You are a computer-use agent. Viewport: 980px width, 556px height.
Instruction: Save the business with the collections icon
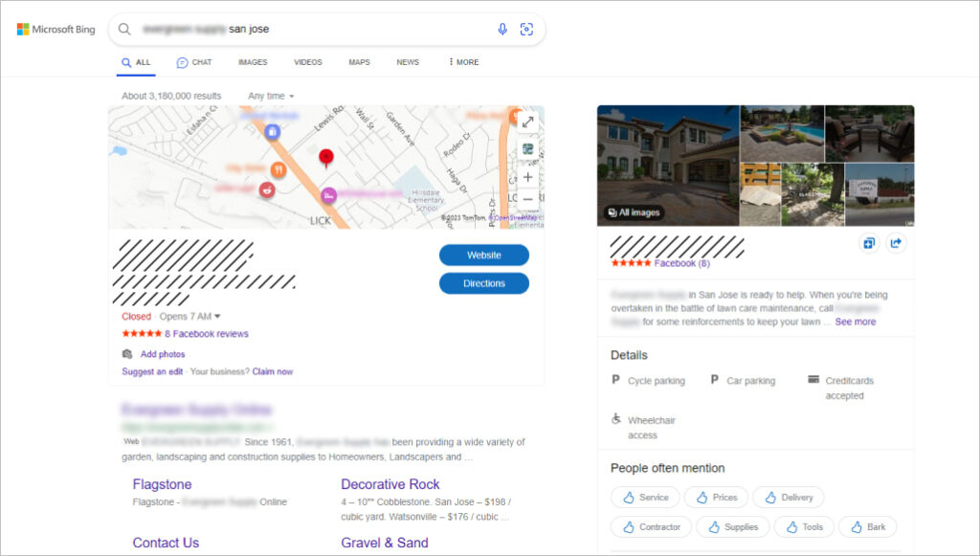(x=868, y=243)
